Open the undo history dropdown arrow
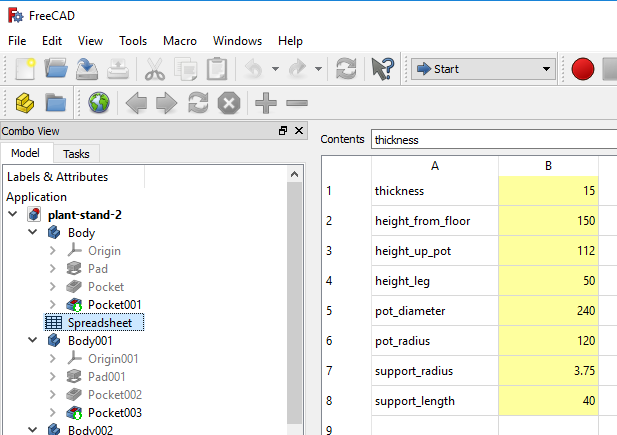Image resolution: width=617 pixels, height=435 pixels. pyautogui.click(x=275, y=69)
